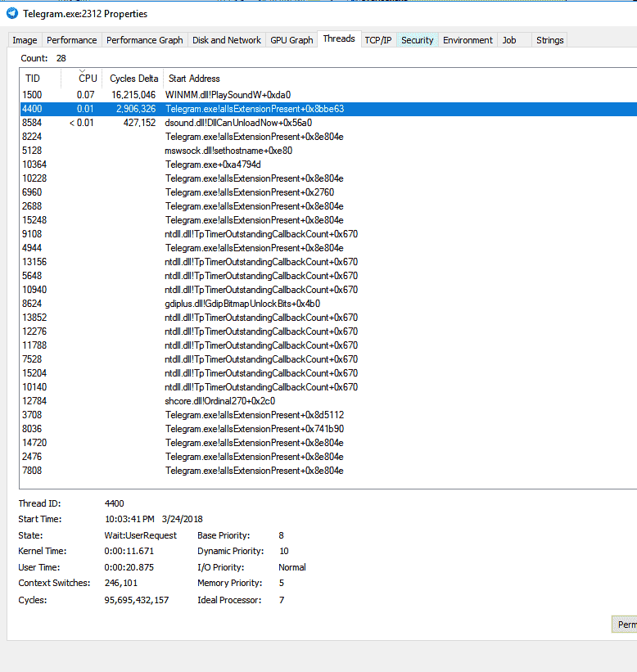This screenshot has width=637, height=672.
Task: Click the I/O Priority value Normal
Action: pos(292,567)
